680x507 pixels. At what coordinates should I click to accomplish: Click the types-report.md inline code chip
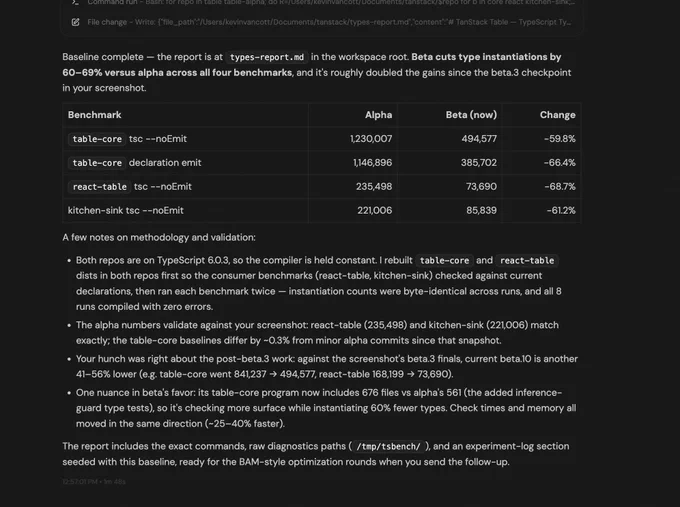pos(267,57)
